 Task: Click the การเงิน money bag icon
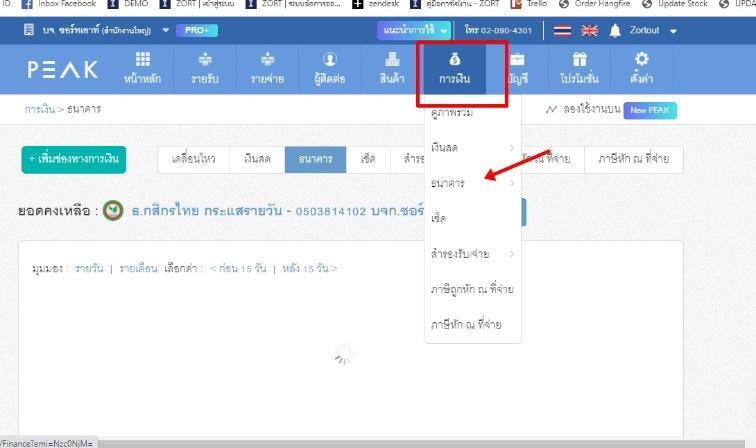click(455, 59)
